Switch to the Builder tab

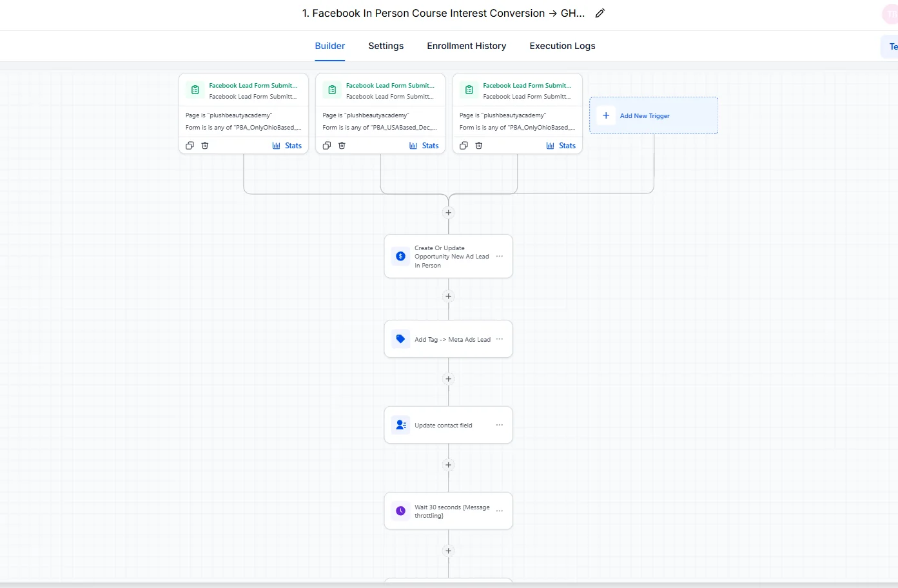(330, 46)
